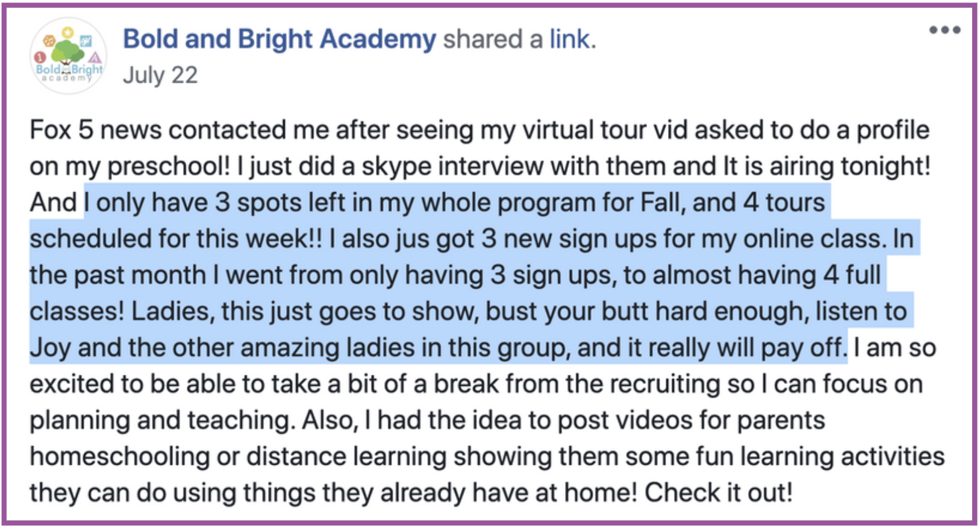The width and height of the screenshot is (980, 528).
Task: Click the 'Check it out!' text
Action: coord(718,492)
